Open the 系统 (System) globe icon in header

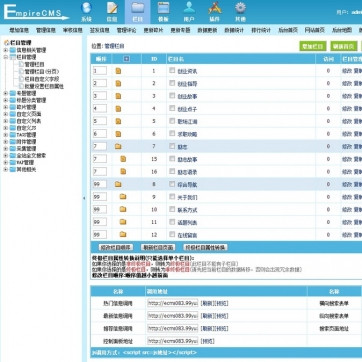[x=86, y=8]
